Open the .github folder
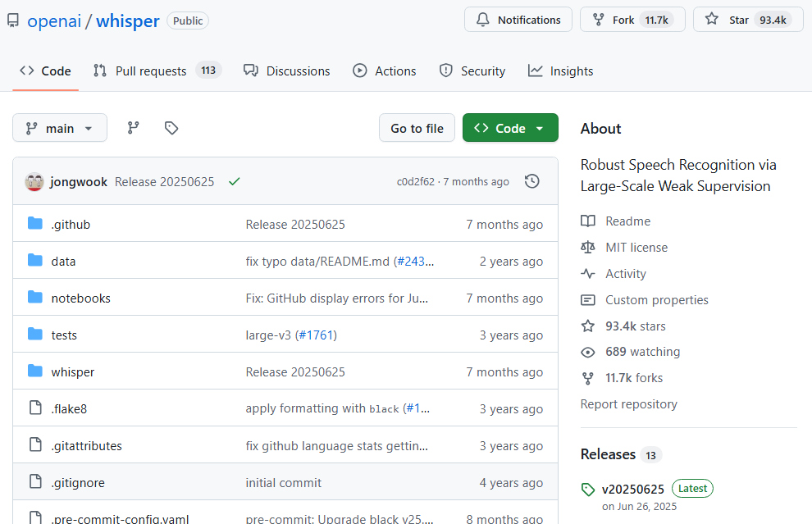The height and width of the screenshot is (524, 812). 71,224
